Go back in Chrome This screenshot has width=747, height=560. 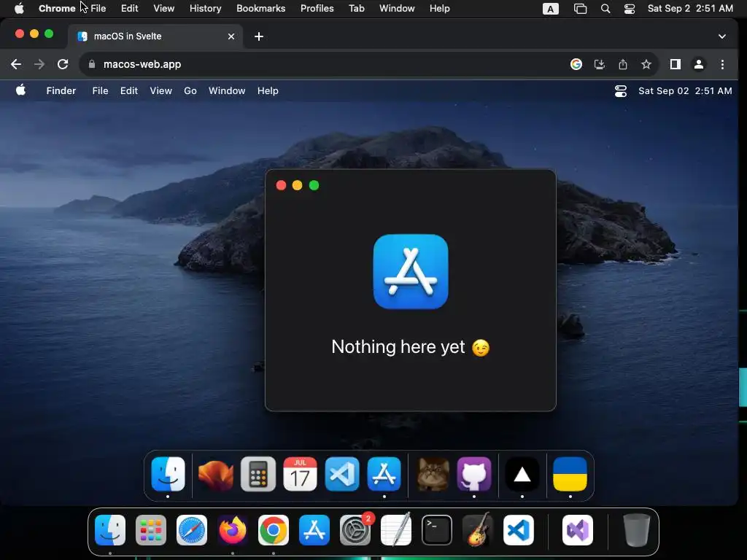16,64
